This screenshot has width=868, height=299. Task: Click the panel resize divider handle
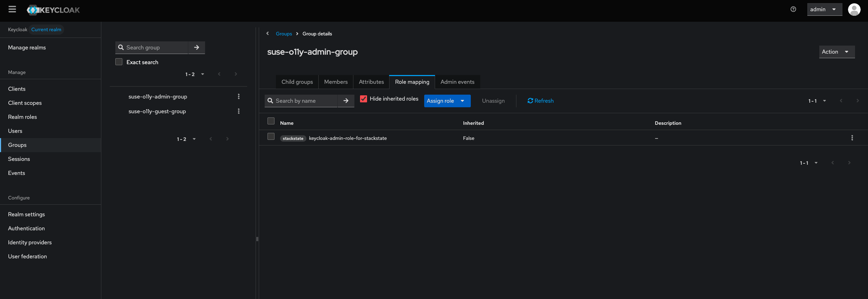pyautogui.click(x=257, y=239)
